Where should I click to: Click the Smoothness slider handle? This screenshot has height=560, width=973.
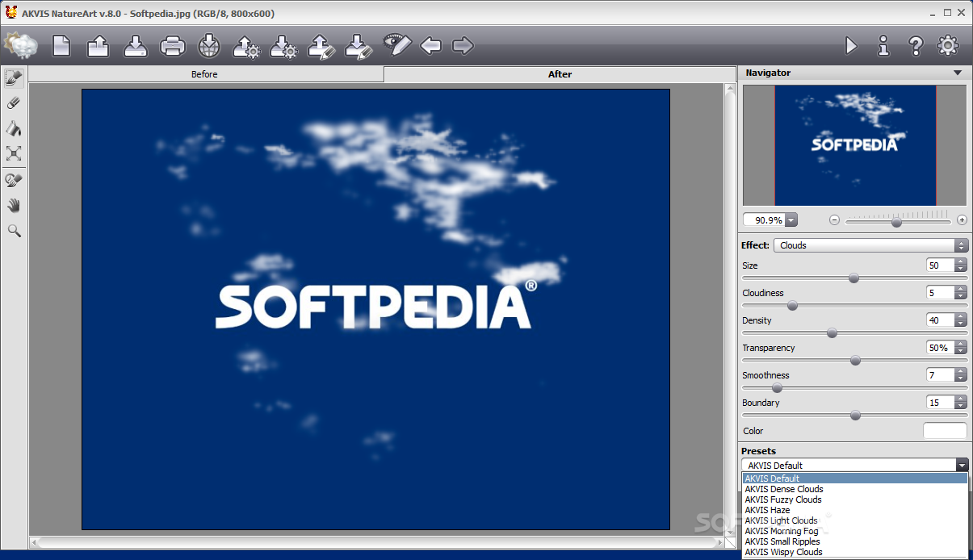coord(777,388)
